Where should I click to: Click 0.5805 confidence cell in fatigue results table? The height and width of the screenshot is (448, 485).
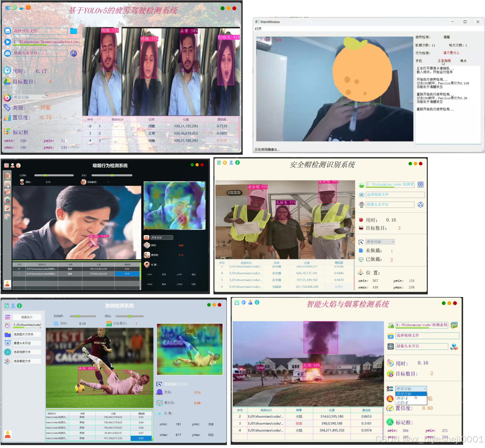(222, 133)
